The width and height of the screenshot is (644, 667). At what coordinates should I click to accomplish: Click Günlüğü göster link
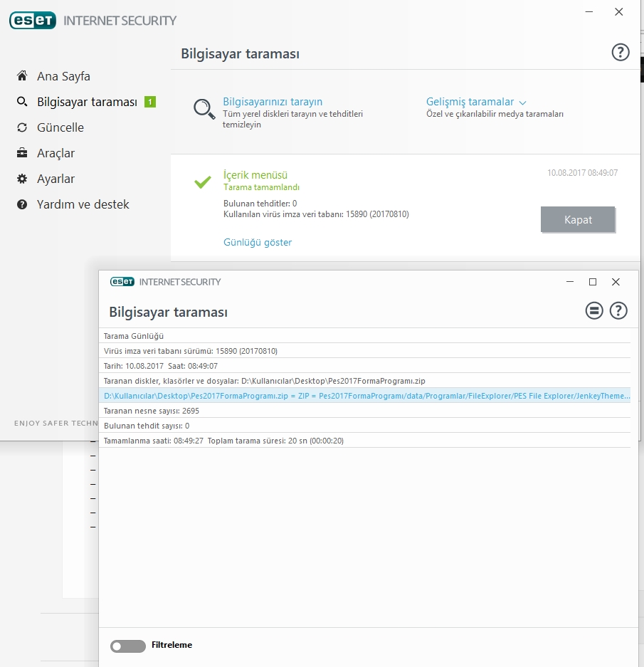pyautogui.click(x=258, y=242)
